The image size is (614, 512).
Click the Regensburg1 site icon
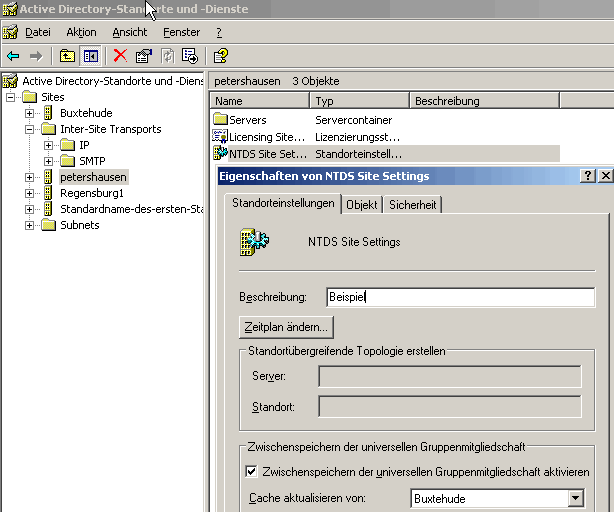click(48, 193)
